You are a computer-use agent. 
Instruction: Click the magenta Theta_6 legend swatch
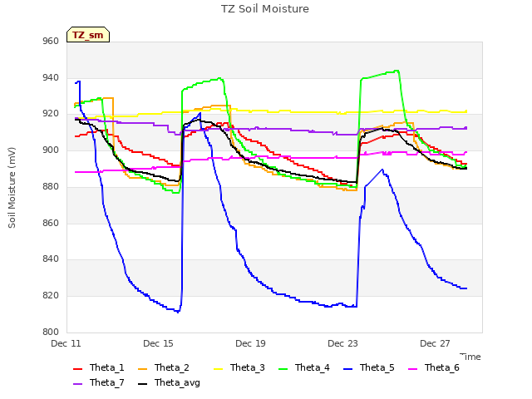click(x=412, y=369)
